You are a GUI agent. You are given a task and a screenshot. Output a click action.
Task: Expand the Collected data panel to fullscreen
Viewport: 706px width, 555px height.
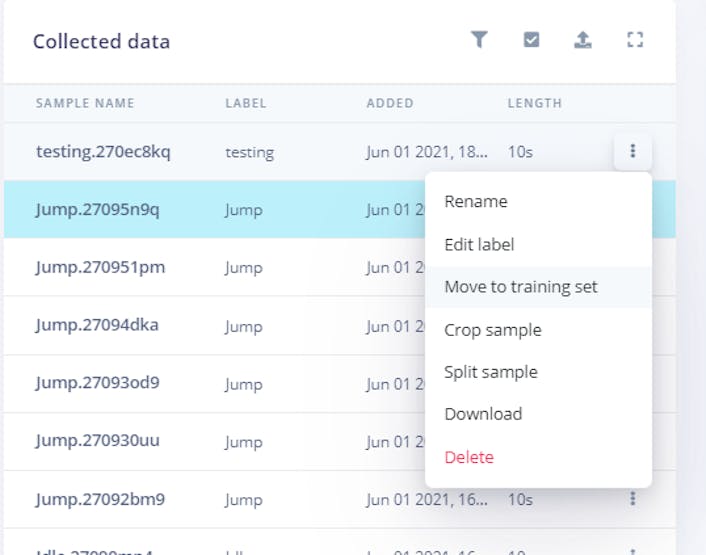(x=634, y=40)
